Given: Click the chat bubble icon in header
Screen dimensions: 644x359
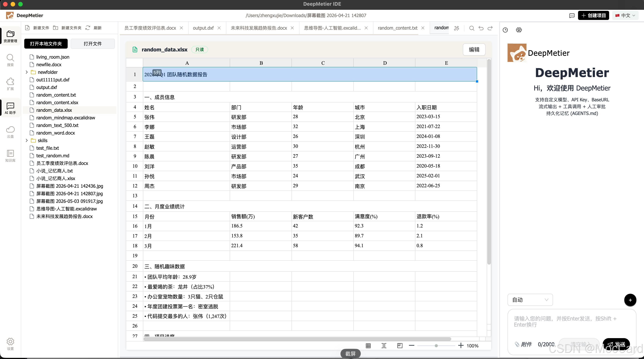Looking at the screenshot, I should [x=572, y=16].
